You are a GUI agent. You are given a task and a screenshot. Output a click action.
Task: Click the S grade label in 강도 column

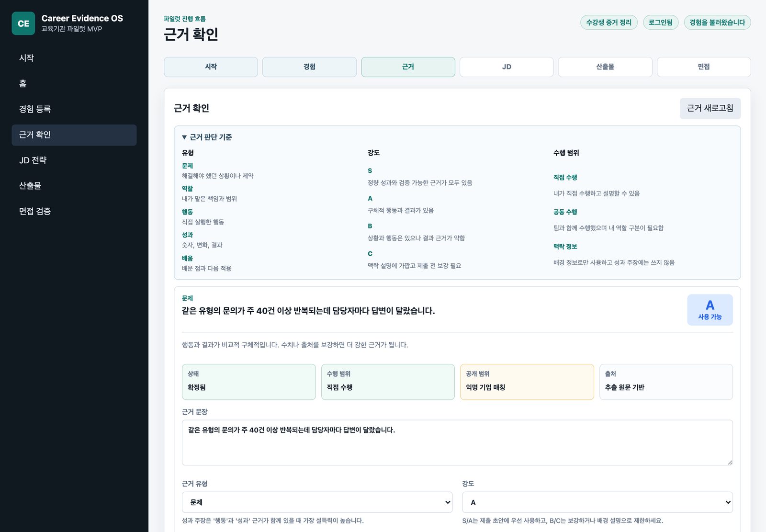(370, 170)
